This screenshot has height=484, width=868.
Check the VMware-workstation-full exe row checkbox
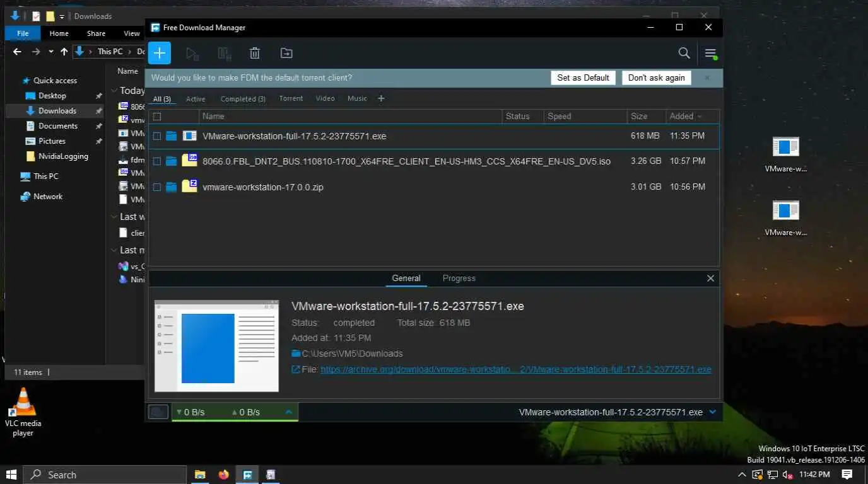[x=157, y=136]
